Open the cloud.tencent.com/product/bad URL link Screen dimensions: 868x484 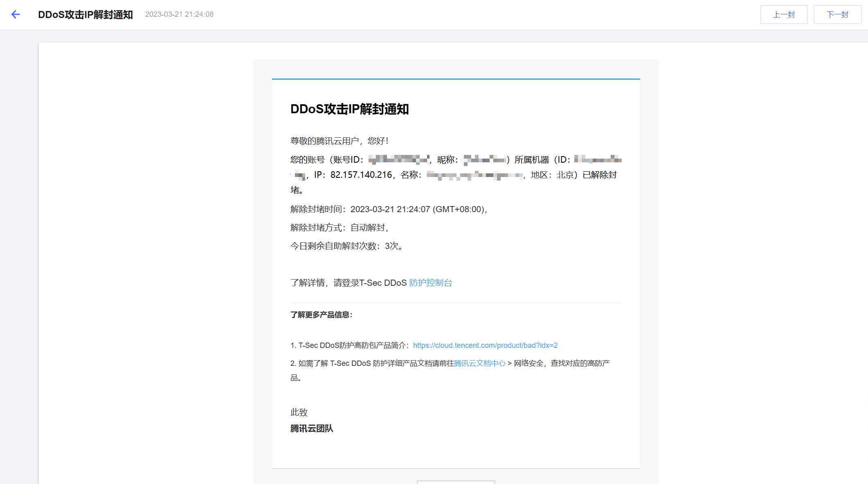click(485, 345)
